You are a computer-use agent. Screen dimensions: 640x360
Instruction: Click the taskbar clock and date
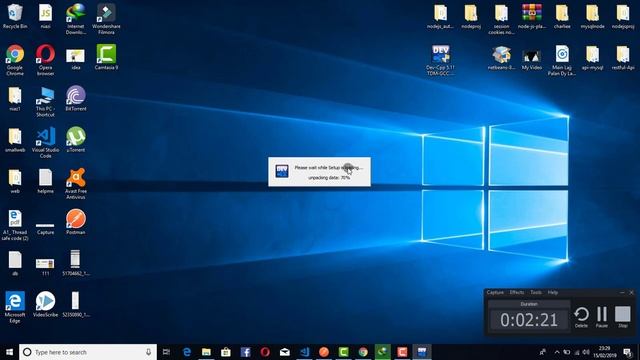(604, 352)
